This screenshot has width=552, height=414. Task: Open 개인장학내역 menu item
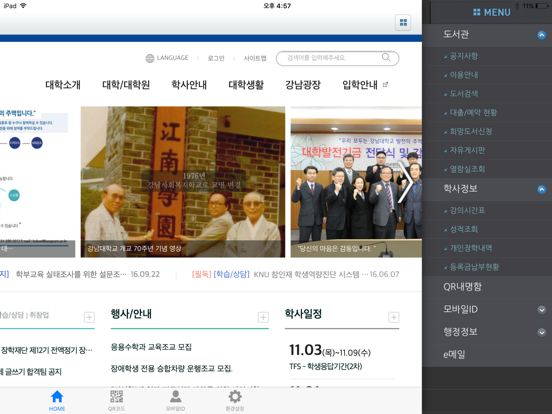pos(471,248)
